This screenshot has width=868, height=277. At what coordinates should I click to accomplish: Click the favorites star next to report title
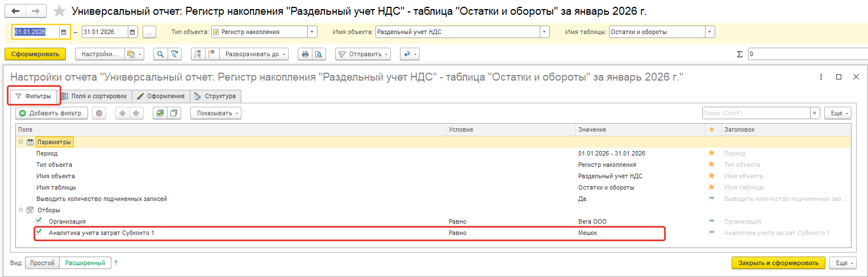click(x=59, y=11)
